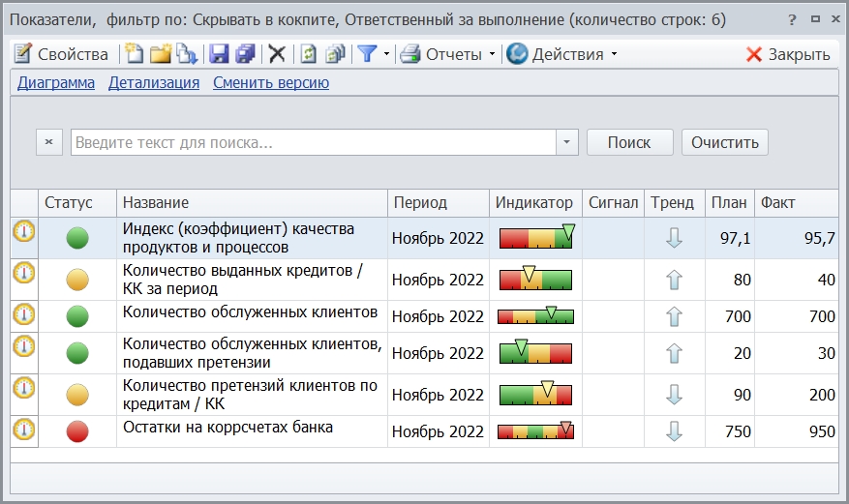
Task: Click the black X delete icon
Action: click(277, 54)
